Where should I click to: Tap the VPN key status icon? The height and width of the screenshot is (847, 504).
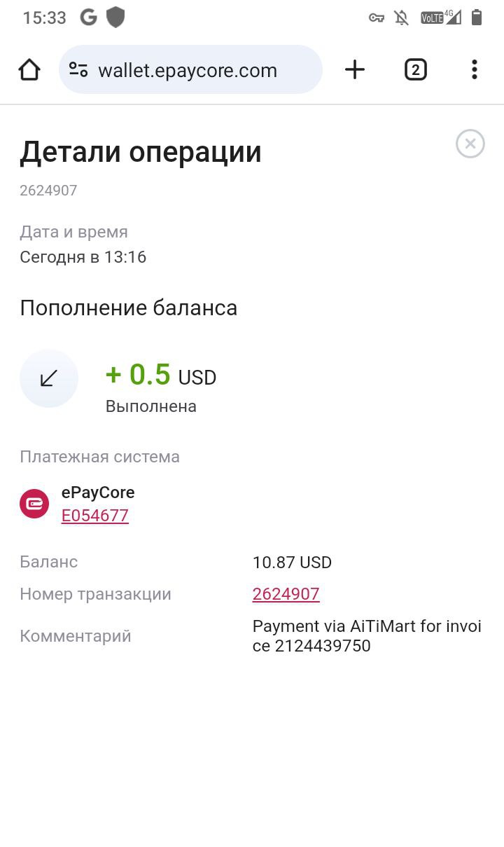377,18
